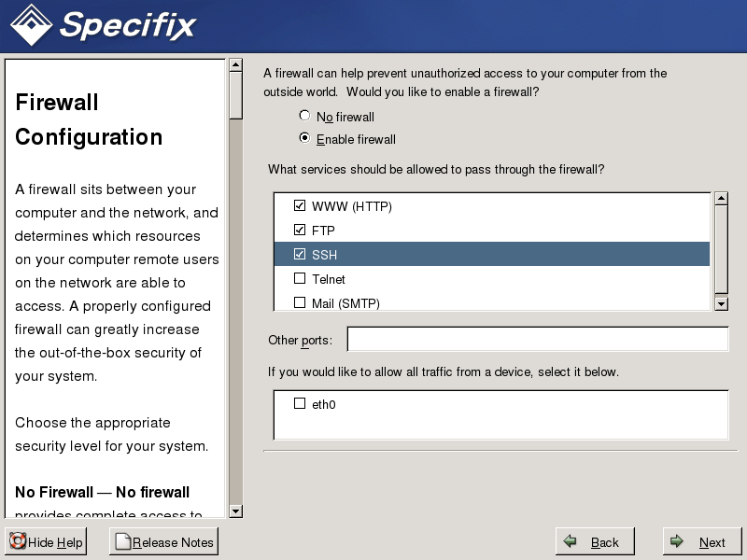Check the eth0 trusted device

pos(300,404)
